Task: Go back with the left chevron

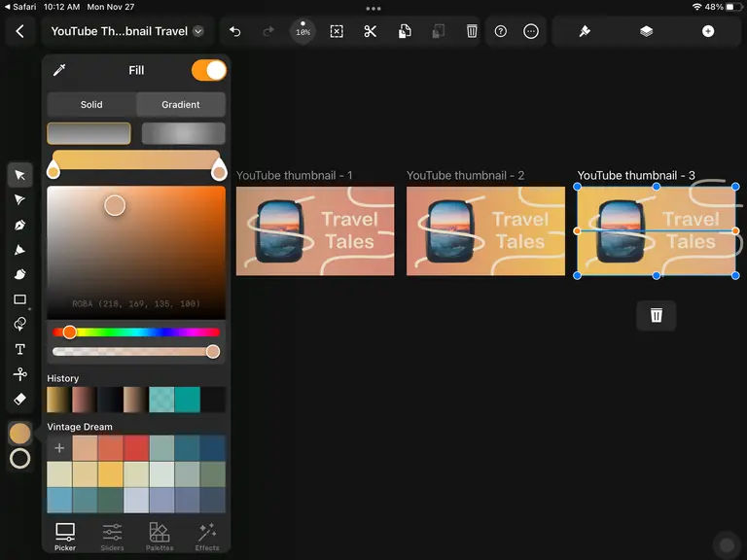Action: [x=20, y=31]
